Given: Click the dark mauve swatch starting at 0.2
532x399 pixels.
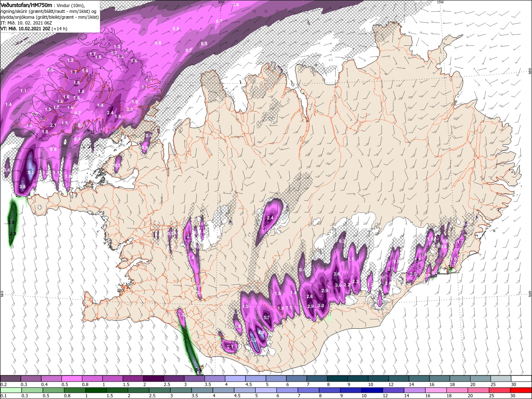Looking at the screenshot, I should pos(11,379).
